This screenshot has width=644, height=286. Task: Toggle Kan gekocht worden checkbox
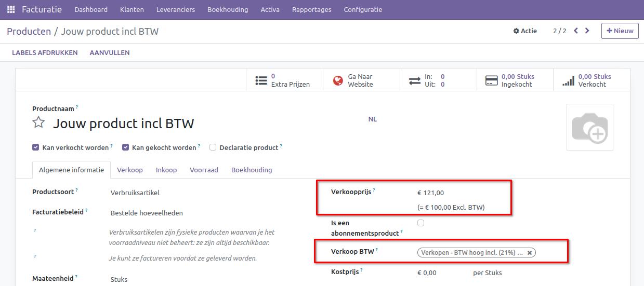pyautogui.click(x=125, y=147)
